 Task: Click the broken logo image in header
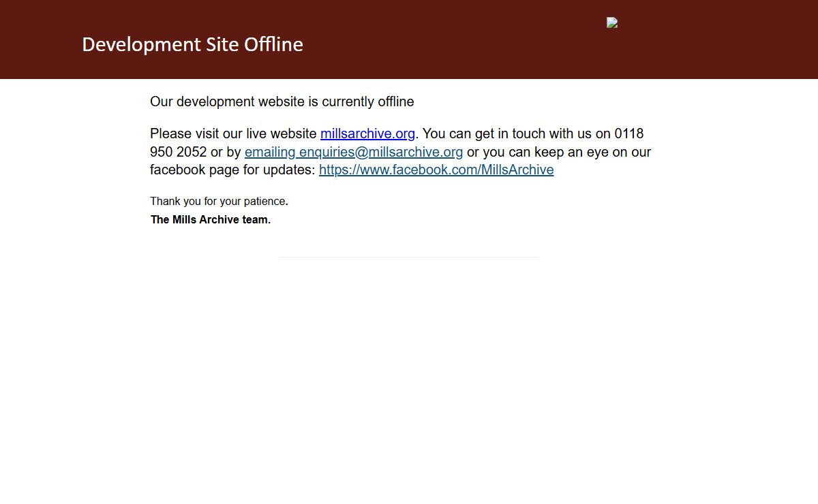612,22
